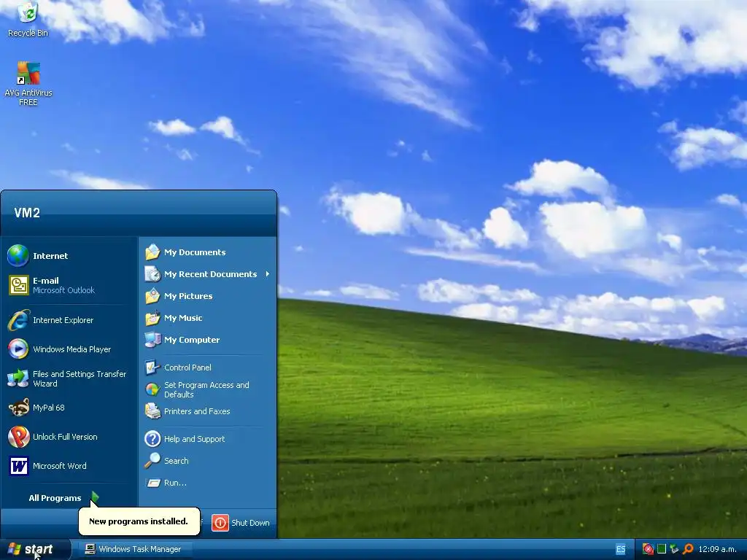This screenshot has width=747, height=560.
Task: Open My Documents folder
Action: pos(207,252)
